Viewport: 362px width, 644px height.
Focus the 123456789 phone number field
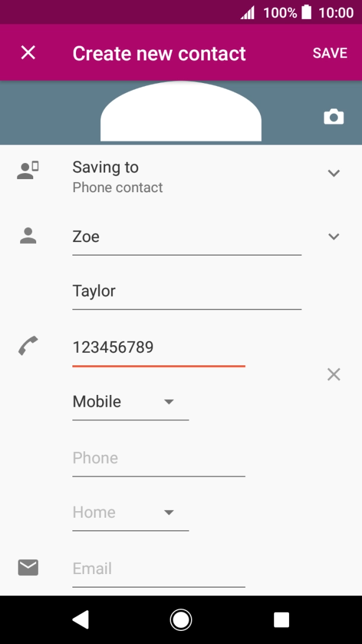[158, 347]
